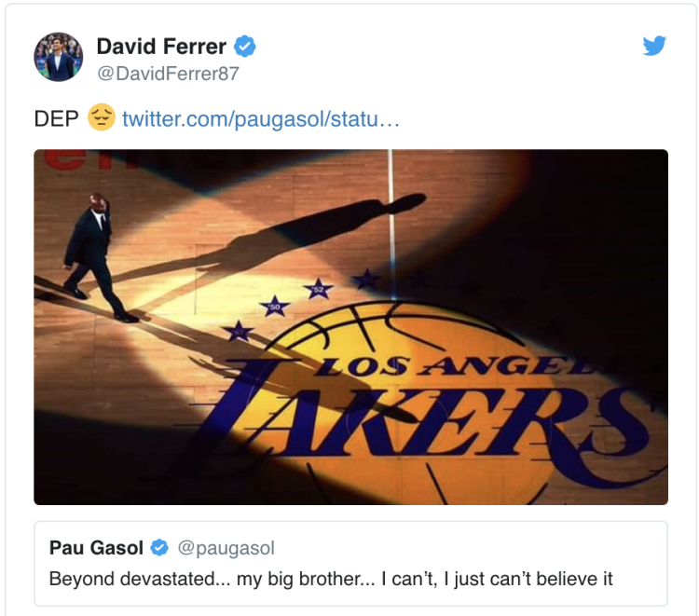Click Pau Gasol's blue verified badge
Viewport: 699px width, 616px height.
coord(160,548)
